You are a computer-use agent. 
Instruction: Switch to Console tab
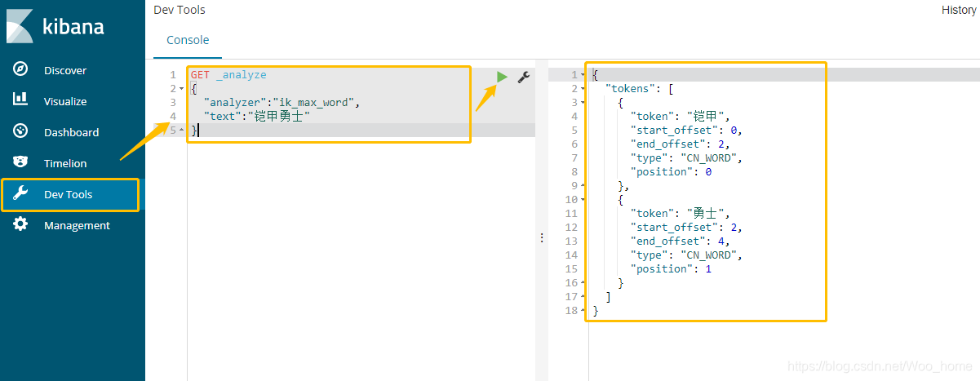point(188,40)
